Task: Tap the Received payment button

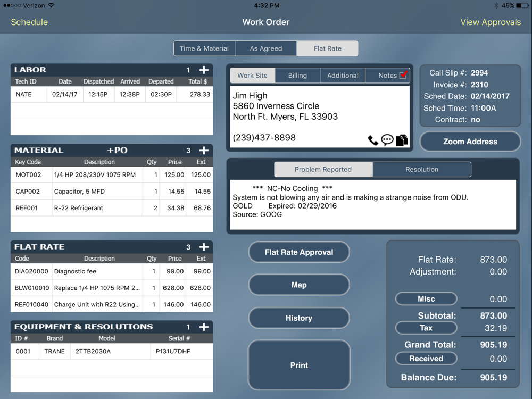Action: (426, 358)
